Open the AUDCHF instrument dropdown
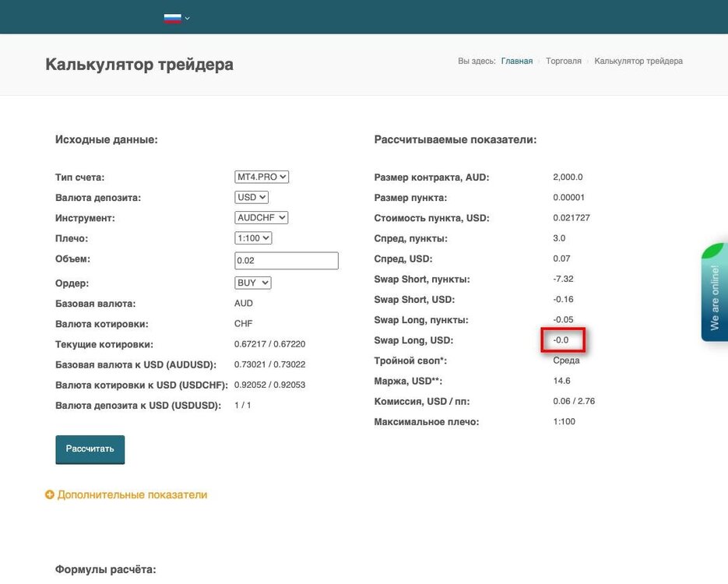 261,218
